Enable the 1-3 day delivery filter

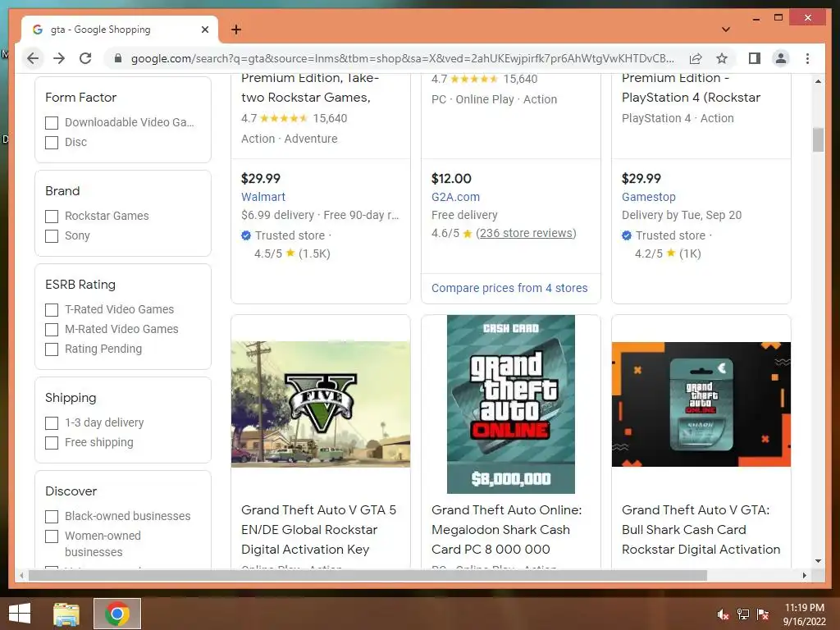52,423
